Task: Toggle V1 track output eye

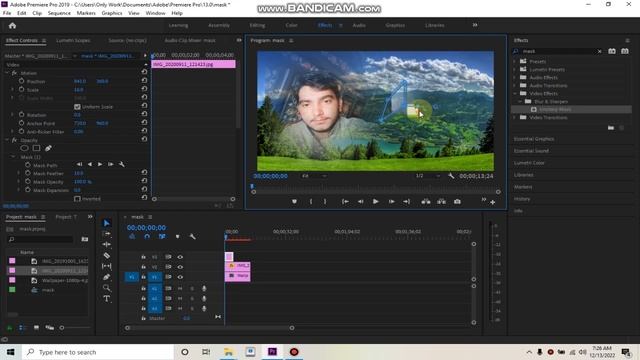Action: click(180, 277)
